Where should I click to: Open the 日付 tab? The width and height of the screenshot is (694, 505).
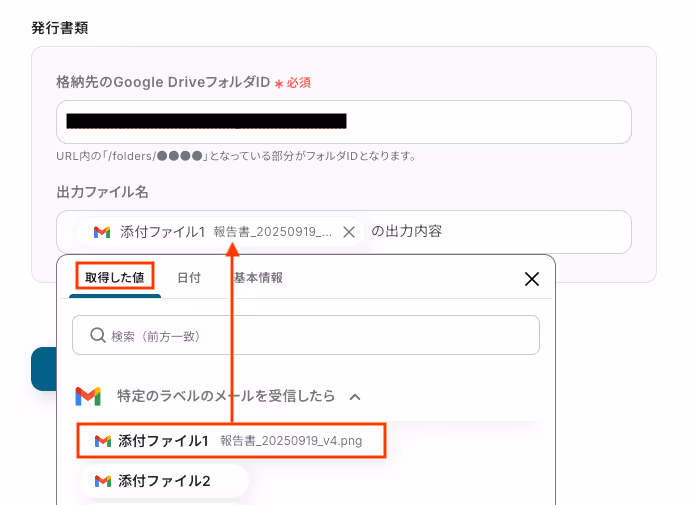(189, 278)
